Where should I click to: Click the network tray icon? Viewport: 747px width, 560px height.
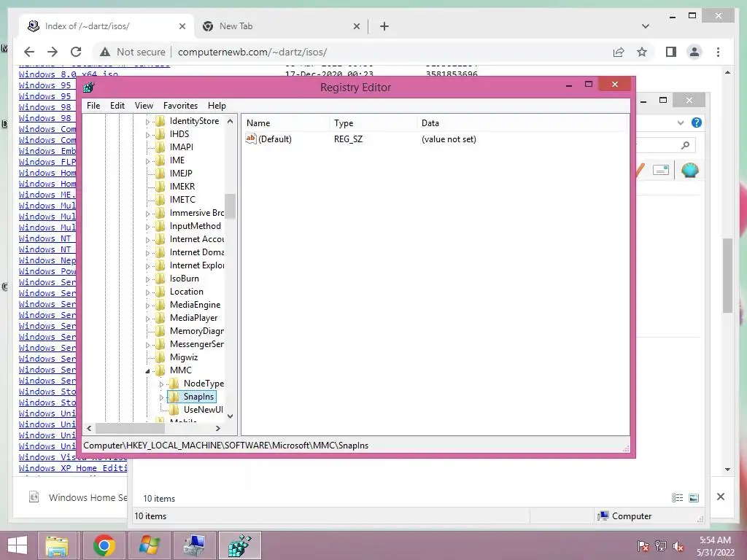[x=661, y=546]
